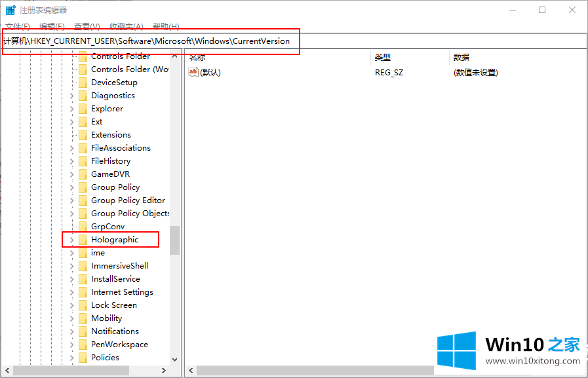Click the Holographic folder icon
Image resolution: width=588 pixels, height=378 pixels.
coord(83,240)
